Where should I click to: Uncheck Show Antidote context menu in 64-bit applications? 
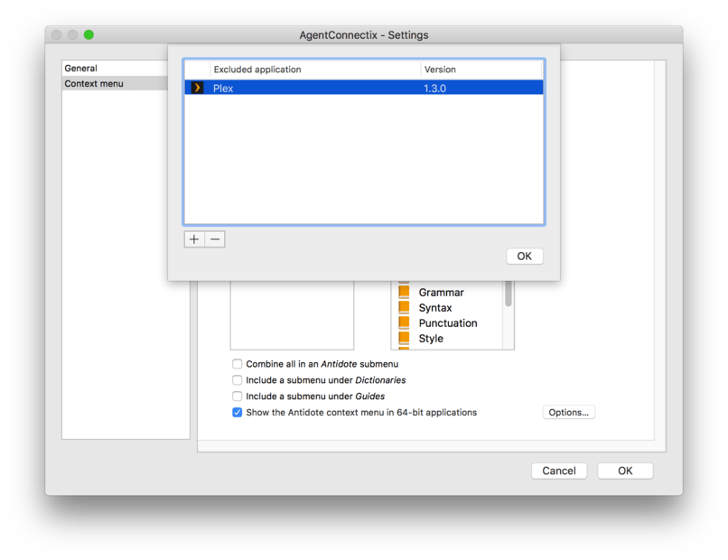(238, 413)
